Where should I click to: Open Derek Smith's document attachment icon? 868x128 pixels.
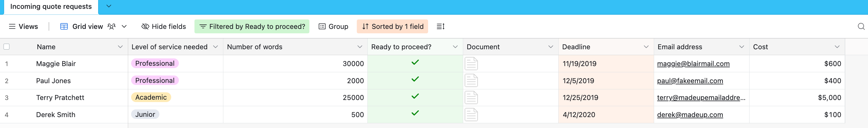point(471,114)
